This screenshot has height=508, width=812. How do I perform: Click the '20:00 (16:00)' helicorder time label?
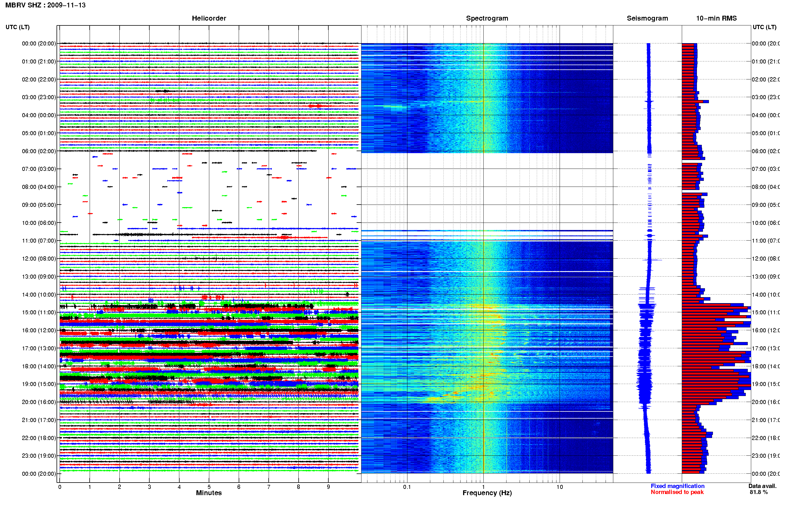pyautogui.click(x=39, y=402)
